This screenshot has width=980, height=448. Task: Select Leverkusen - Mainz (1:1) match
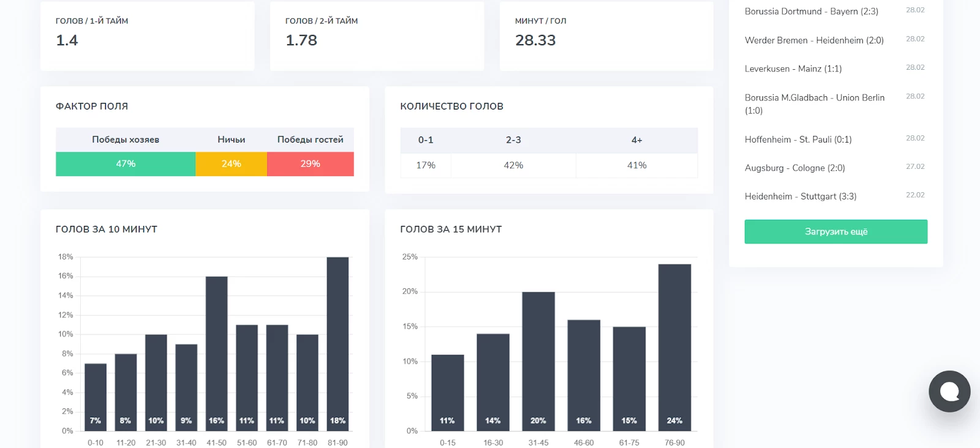(793, 69)
